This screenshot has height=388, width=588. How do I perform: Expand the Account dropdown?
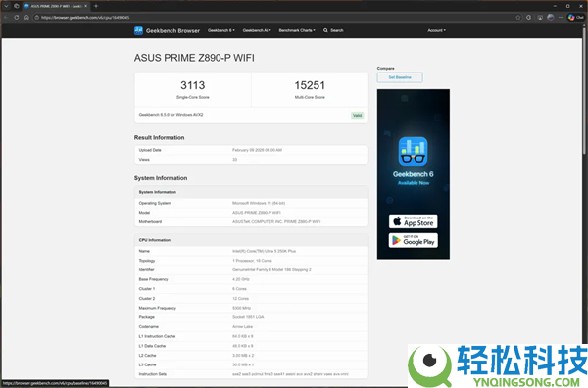coord(436,30)
